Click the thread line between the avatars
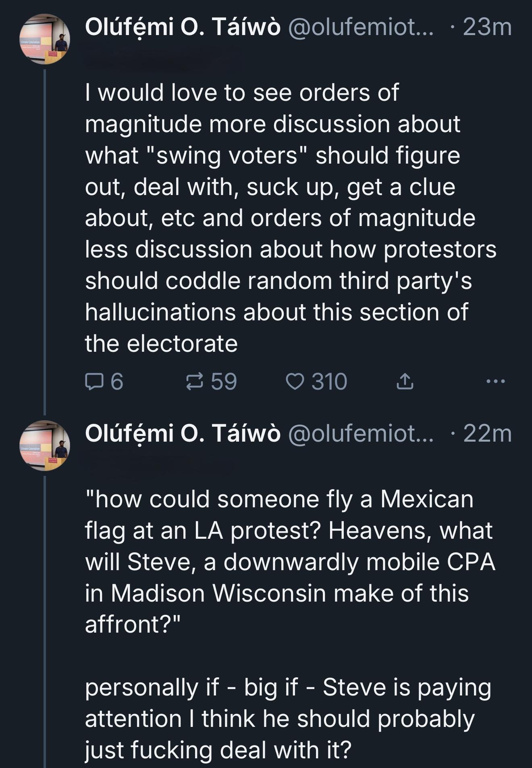 [x=45, y=242]
